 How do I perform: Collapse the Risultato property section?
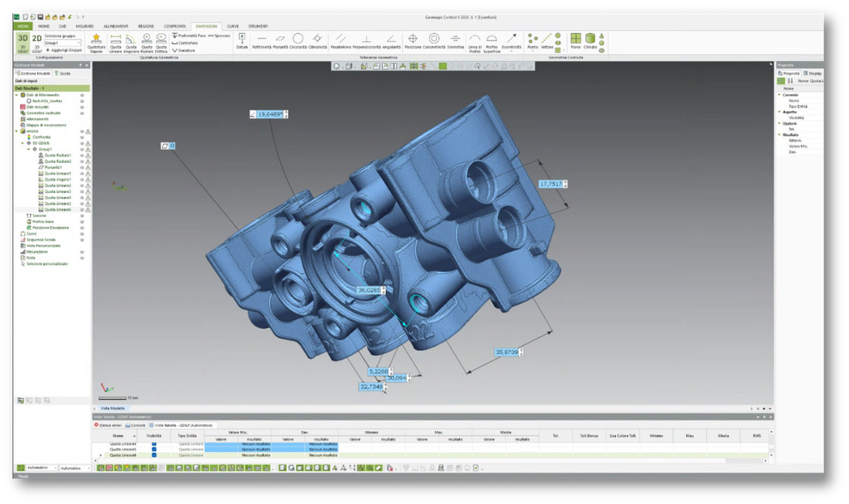coord(780,135)
